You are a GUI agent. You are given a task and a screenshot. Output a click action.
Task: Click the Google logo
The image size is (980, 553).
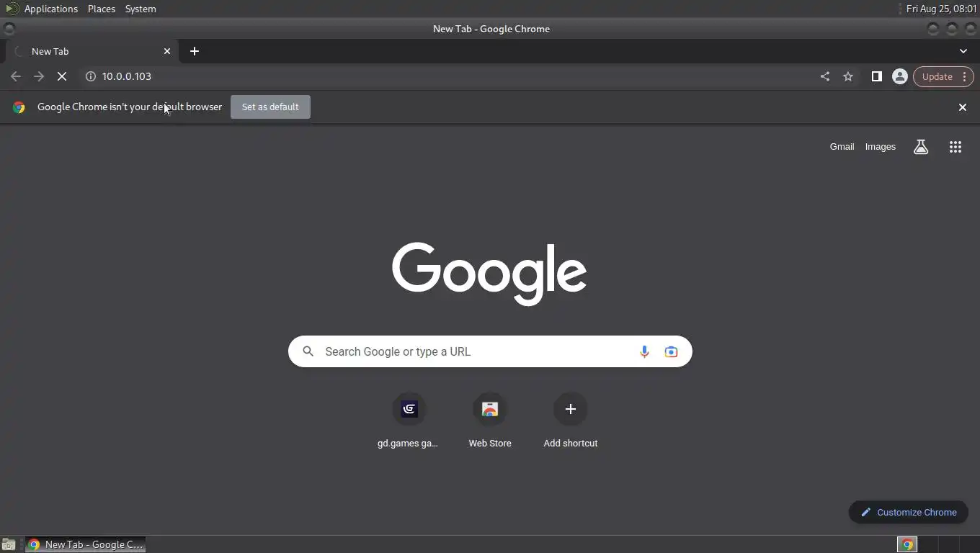tap(489, 274)
